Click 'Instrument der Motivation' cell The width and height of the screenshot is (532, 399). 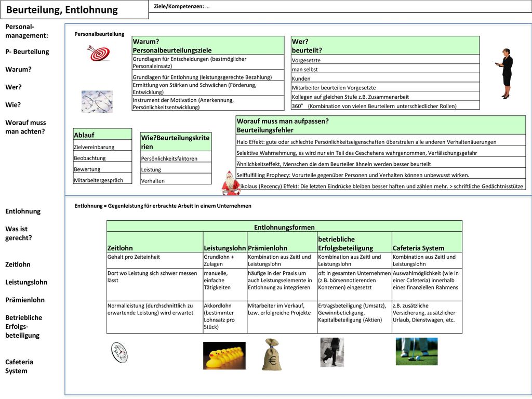[208, 103]
